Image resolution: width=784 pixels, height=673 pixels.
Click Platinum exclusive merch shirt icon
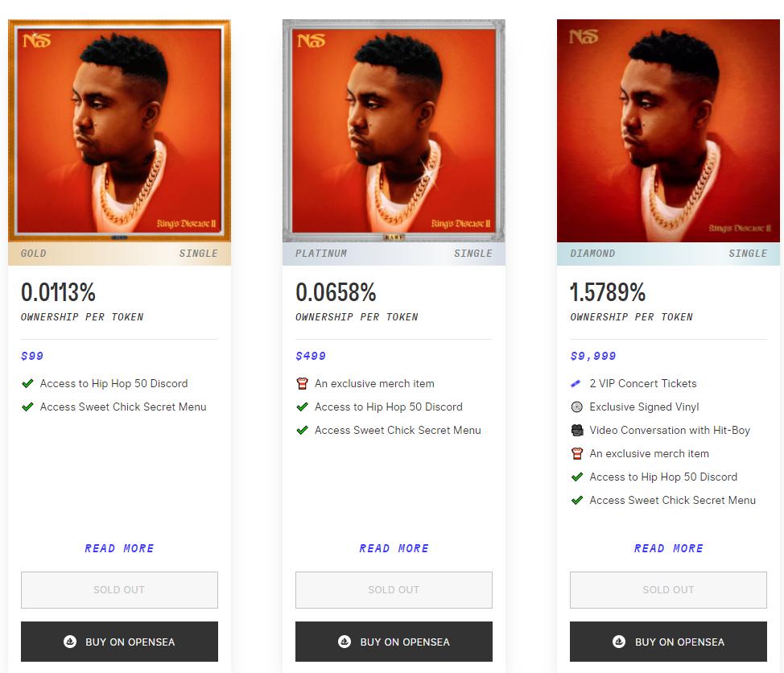302,383
